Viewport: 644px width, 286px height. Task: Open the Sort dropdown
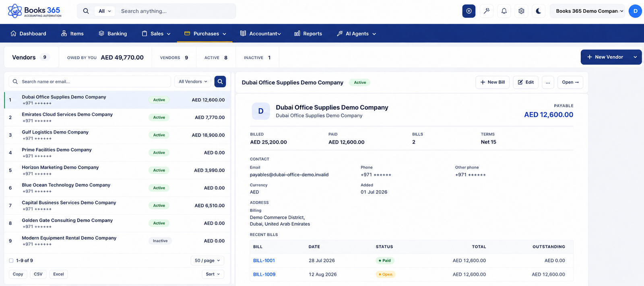(x=213, y=274)
